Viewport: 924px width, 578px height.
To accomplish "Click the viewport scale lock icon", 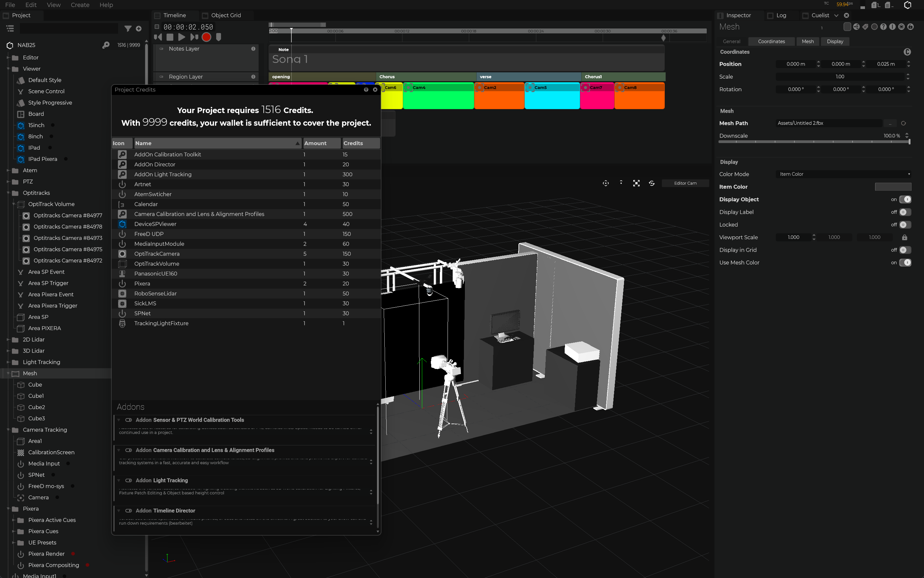I will pyautogui.click(x=904, y=237).
